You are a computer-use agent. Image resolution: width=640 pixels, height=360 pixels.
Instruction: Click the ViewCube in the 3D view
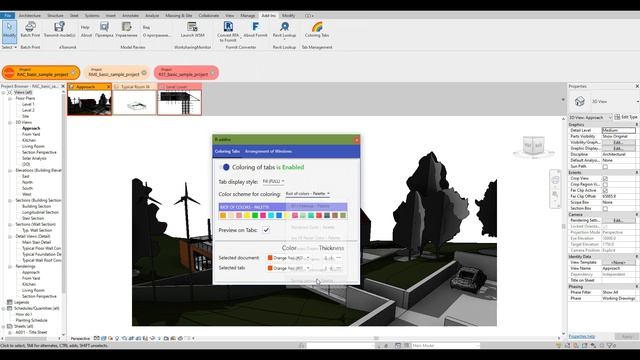[x=533, y=146]
